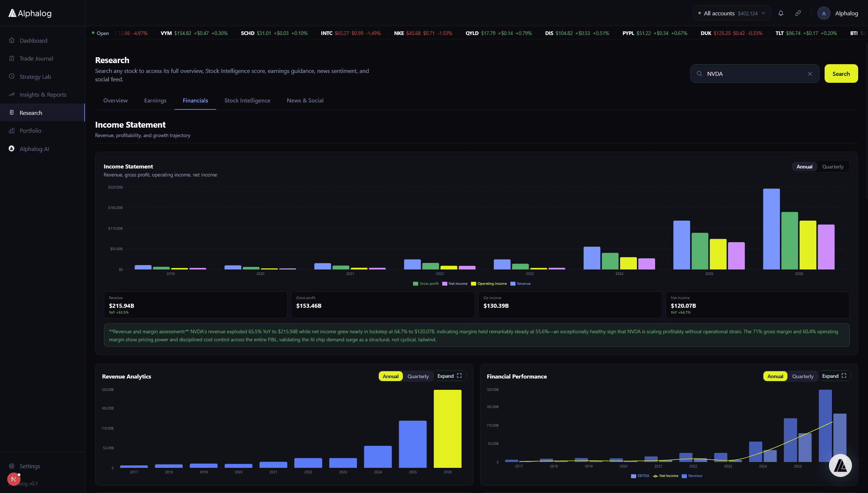Open the News & Social tab

pyautogui.click(x=305, y=101)
